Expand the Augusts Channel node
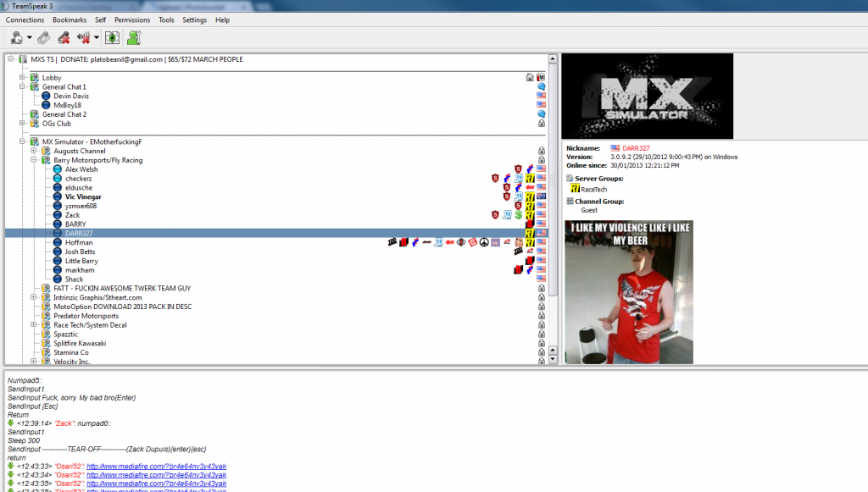 point(34,151)
